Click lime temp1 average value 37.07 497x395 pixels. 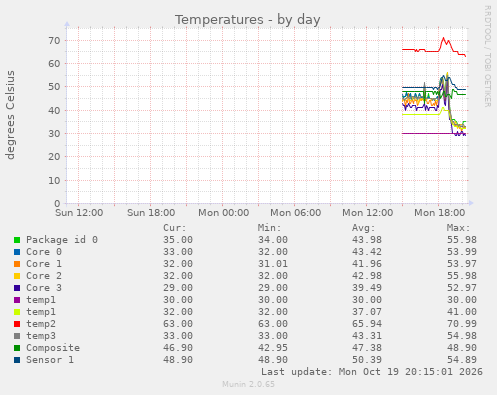click(367, 312)
